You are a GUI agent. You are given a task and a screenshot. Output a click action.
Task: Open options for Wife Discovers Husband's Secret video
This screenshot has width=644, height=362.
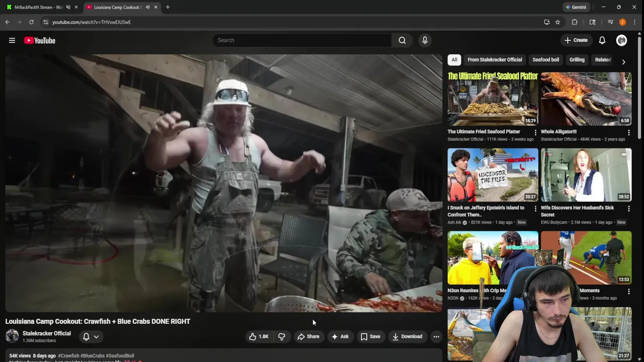[628, 209]
